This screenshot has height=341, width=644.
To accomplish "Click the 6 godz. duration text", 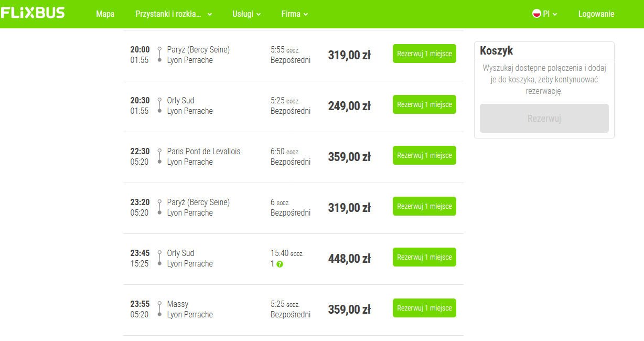I will [x=280, y=203].
